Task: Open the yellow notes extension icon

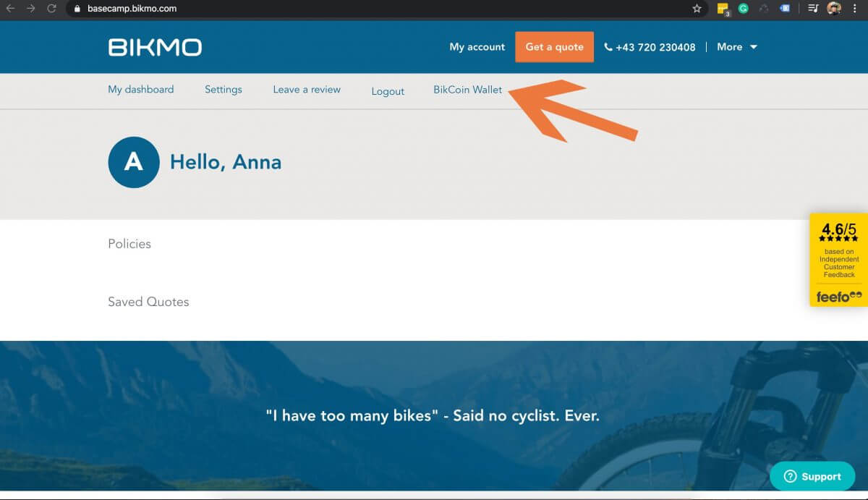Action: click(723, 9)
